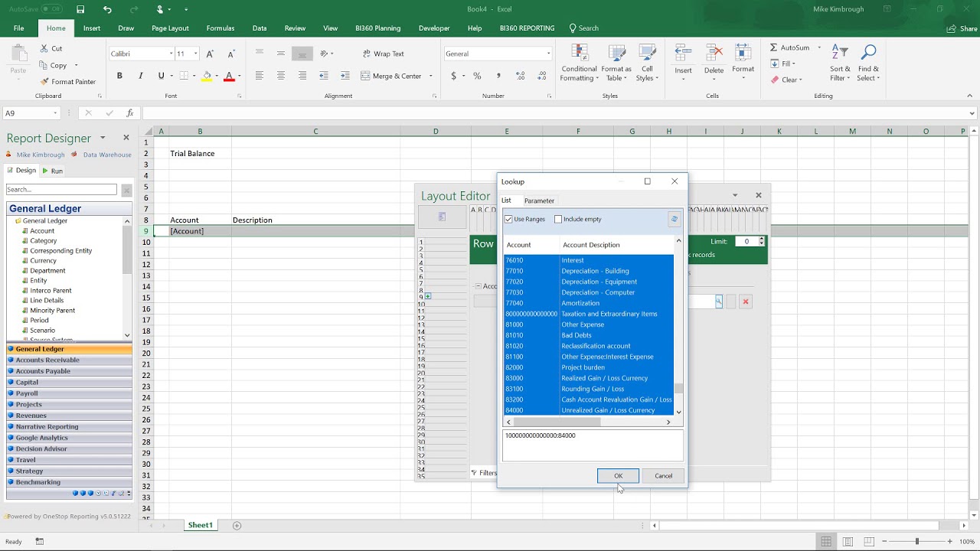Toggle Wrap Text
980x551 pixels.
pyautogui.click(x=384, y=54)
